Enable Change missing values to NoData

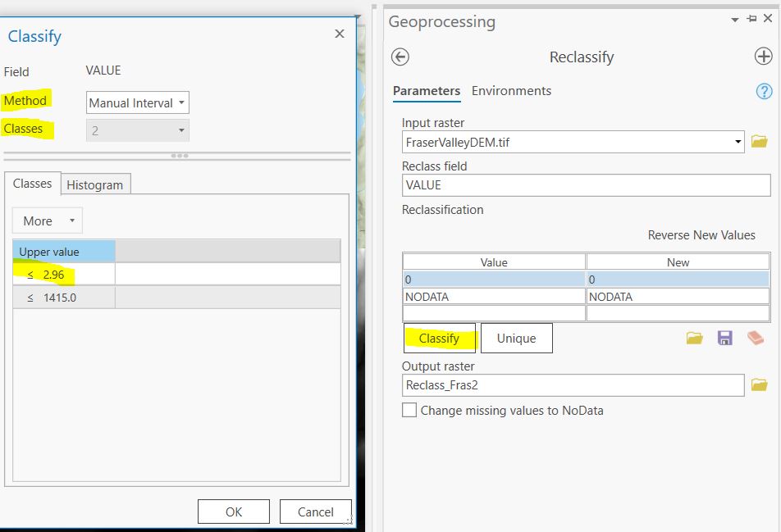[x=409, y=410]
